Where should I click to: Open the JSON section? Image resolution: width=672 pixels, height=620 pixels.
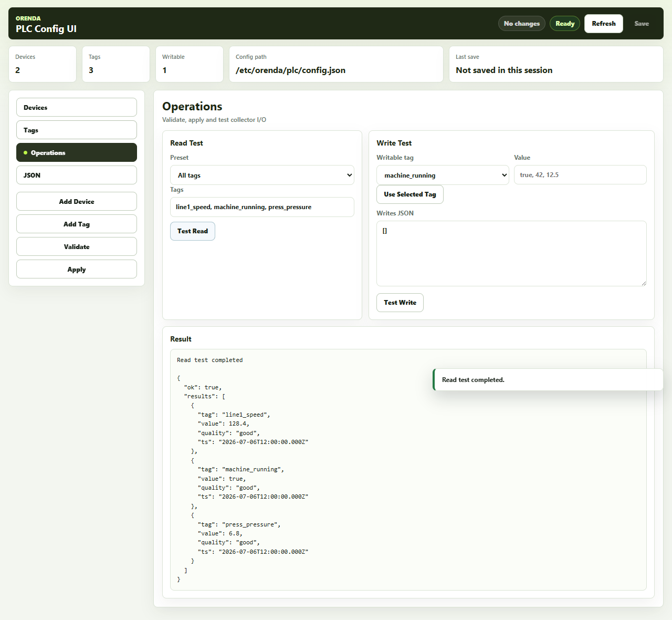pyautogui.click(x=77, y=175)
